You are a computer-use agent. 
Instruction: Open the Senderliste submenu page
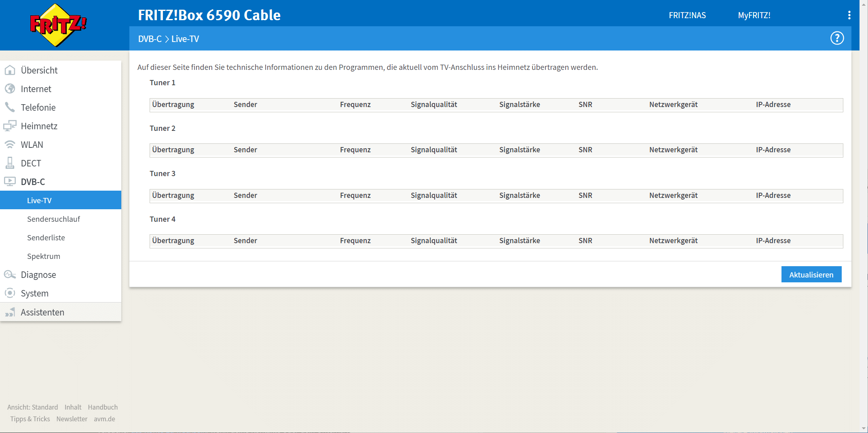click(x=46, y=238)
